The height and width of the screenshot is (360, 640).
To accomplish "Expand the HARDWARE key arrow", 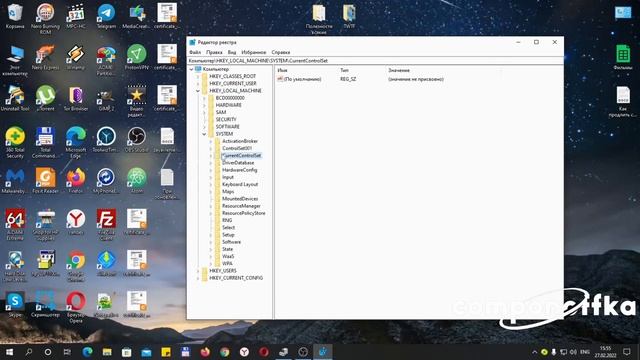I will [204, 105].
